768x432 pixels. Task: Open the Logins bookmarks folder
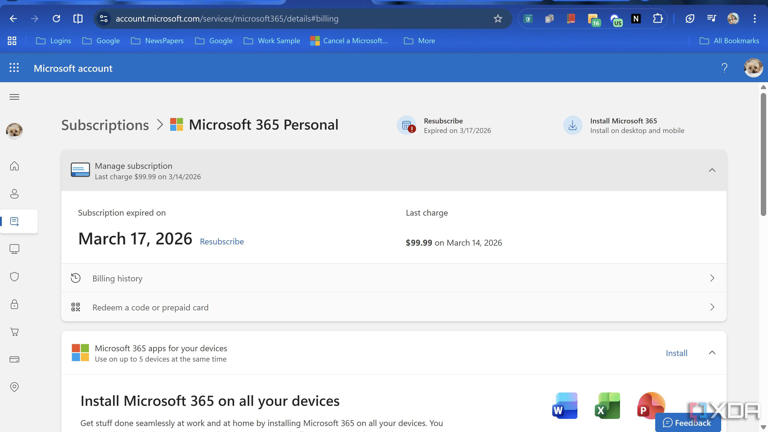pos(53,41)
